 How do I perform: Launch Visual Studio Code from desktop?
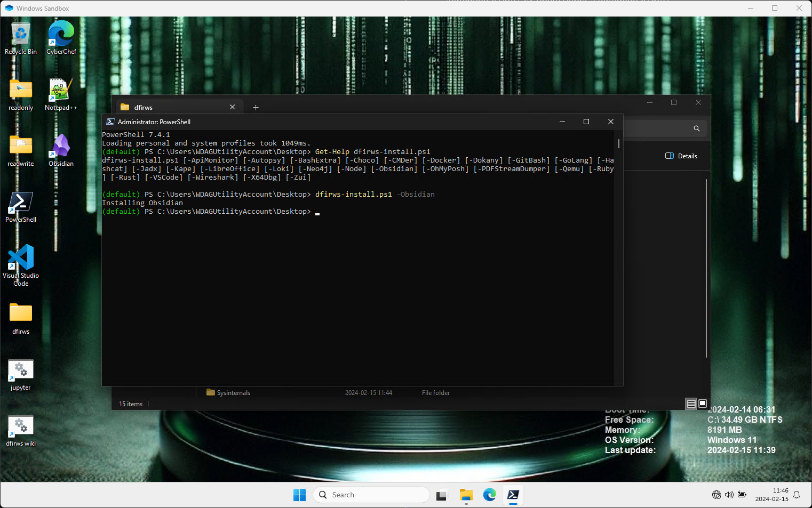pyautogui.click(x=21, y=259)
